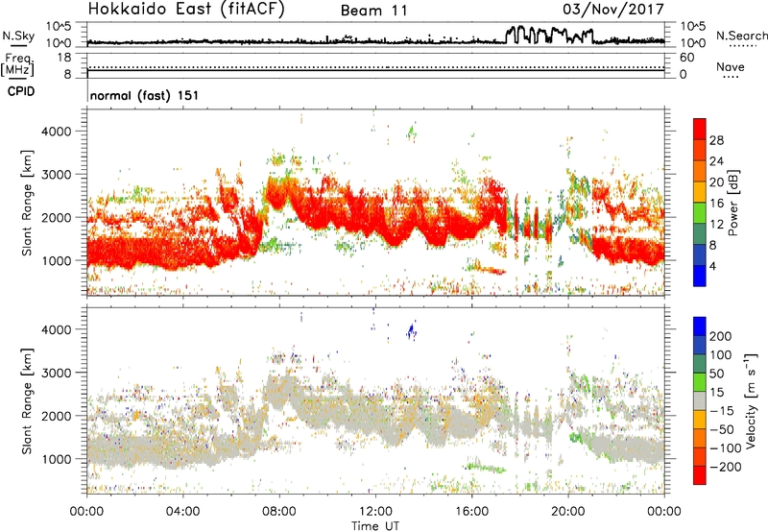
Task: Click the '04:00' time axis label
Action: (x=183, y=511)
